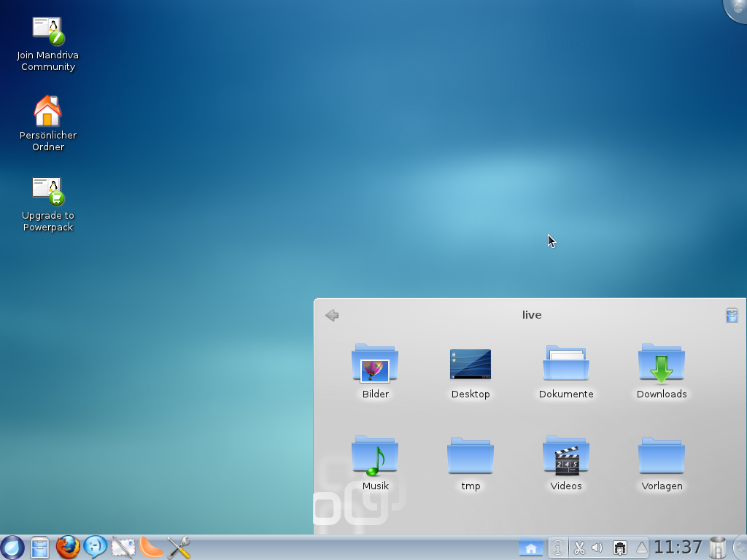The image size is (747, 560).
Task: Open the Mandriva application launcher menu
Action: (12, 547)
